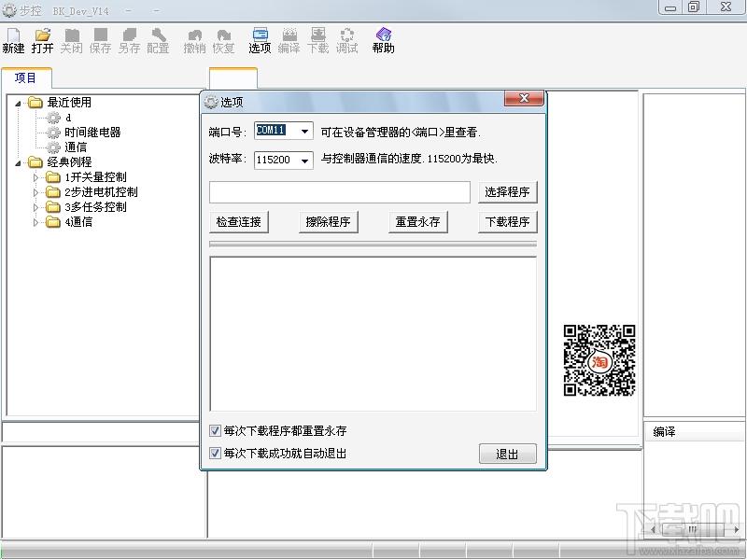The width and height of the screenshot is (747, 560).
Task: Expand the 4通信 node
Action: [35, 222]
